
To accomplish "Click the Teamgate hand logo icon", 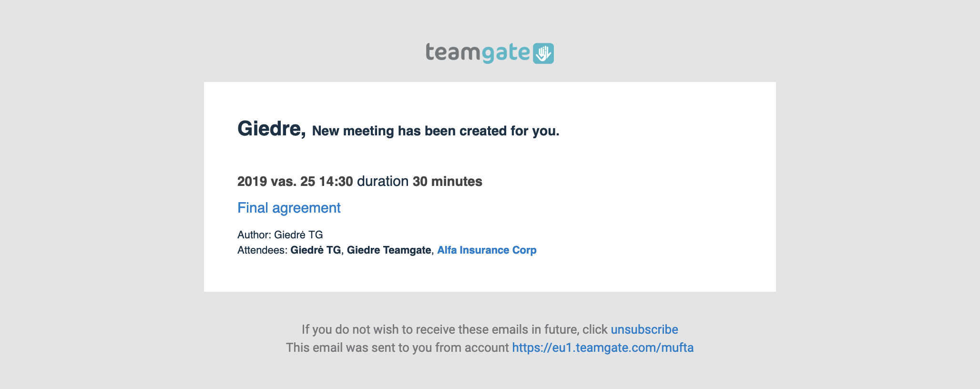I will pos(543,53).
